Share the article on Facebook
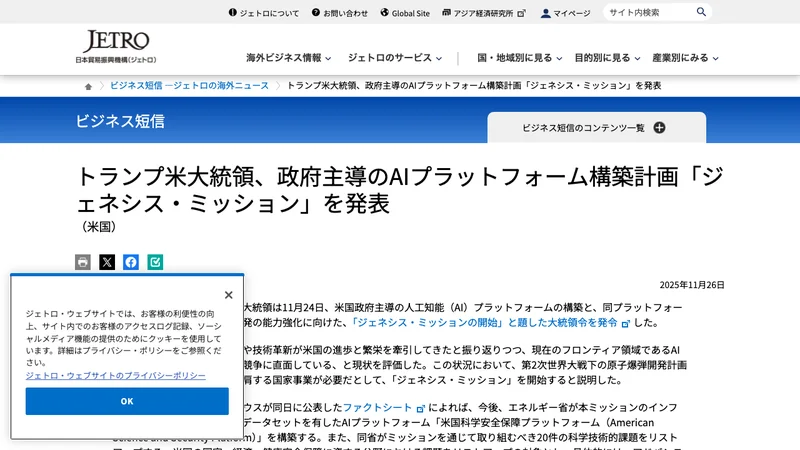 pyautogui.click(x=131, y=262)
